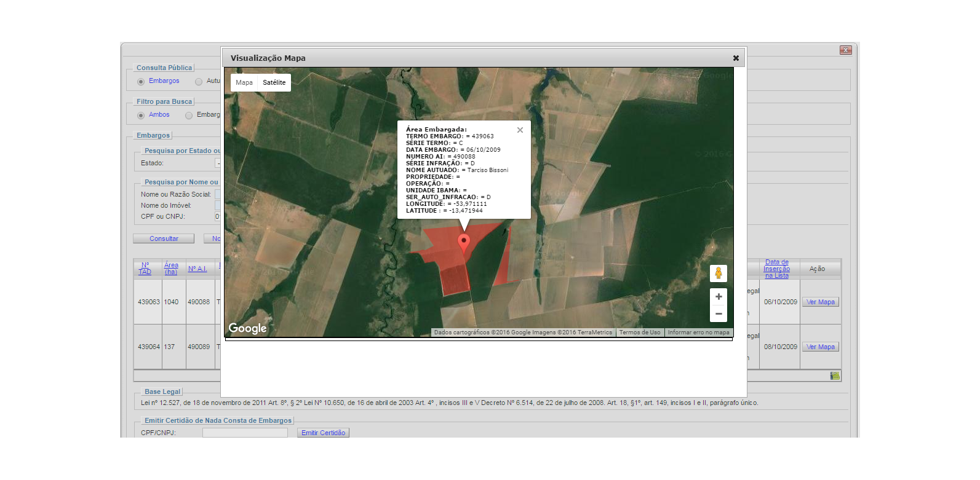Click the green export icon below table
This screenshot has height=480, width=980.
coord(834,376)
